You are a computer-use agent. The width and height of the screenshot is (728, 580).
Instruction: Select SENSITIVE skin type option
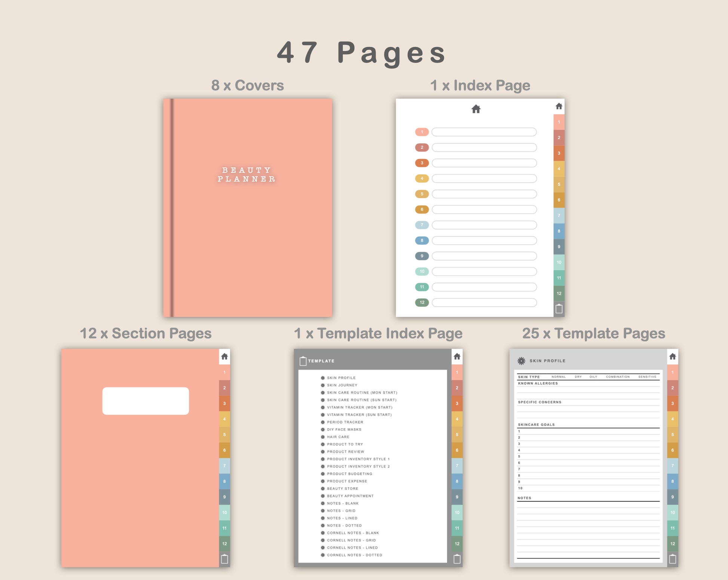(x=647, y=377)
